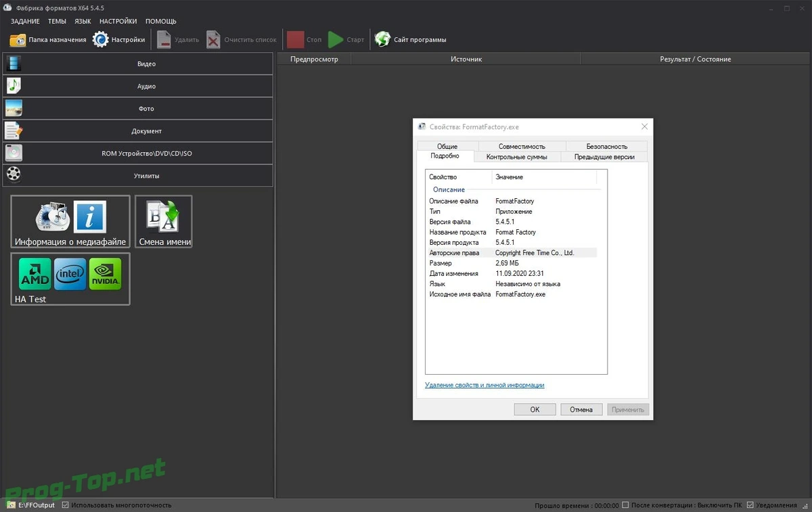Screen dimensions: 812x512
Task: Switch to Общие tab in properties dialog
Action: [x=447, y=146]
